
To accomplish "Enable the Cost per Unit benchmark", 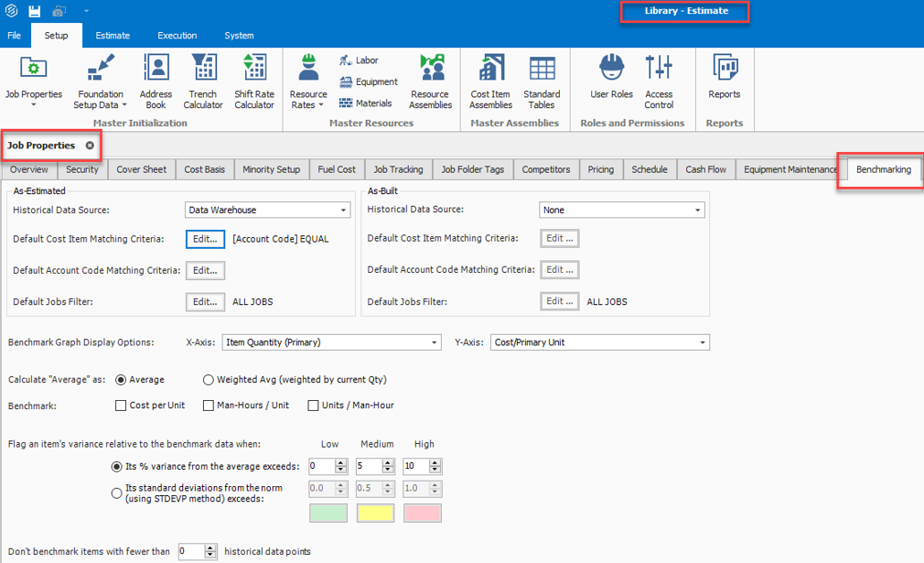I will [120, 405].
